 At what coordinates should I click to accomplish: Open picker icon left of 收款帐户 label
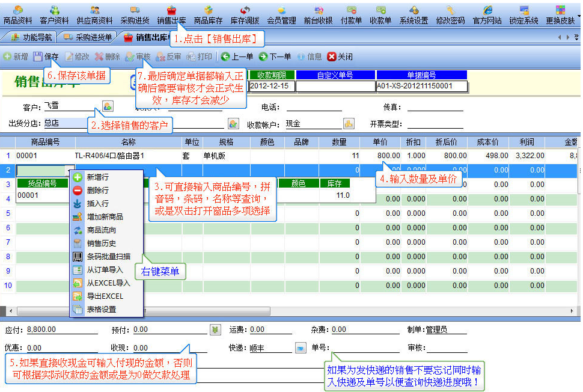(233, 123)
